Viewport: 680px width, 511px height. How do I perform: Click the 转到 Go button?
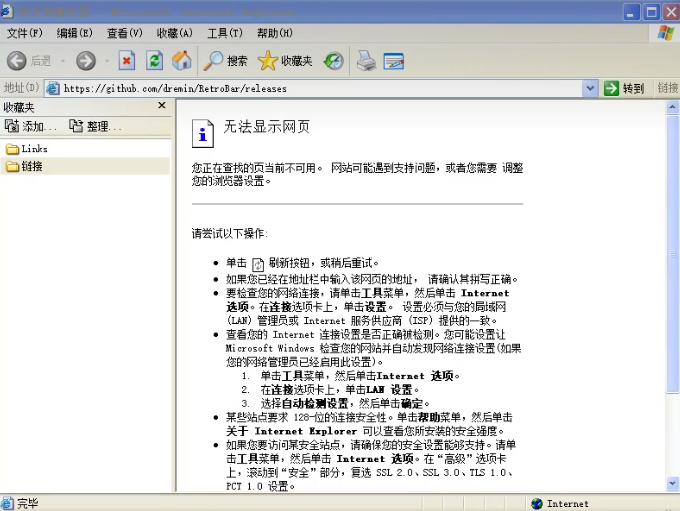[624, 88]
